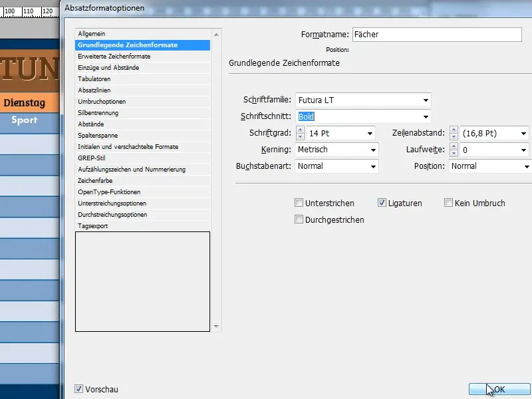Click the Formatname input field
532x399 pixels.
437,35
